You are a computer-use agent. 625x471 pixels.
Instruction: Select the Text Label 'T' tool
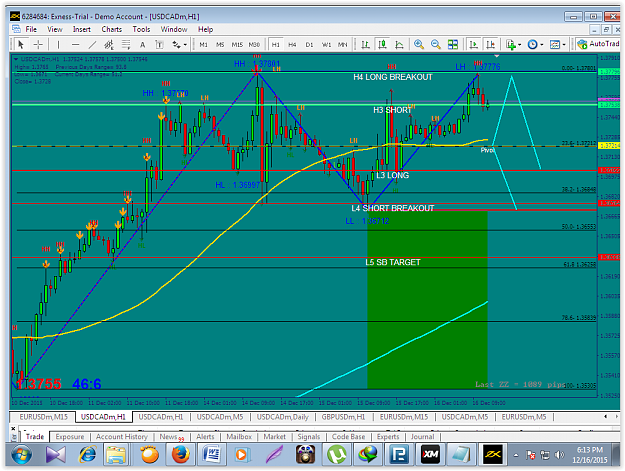tap(159, 45)
